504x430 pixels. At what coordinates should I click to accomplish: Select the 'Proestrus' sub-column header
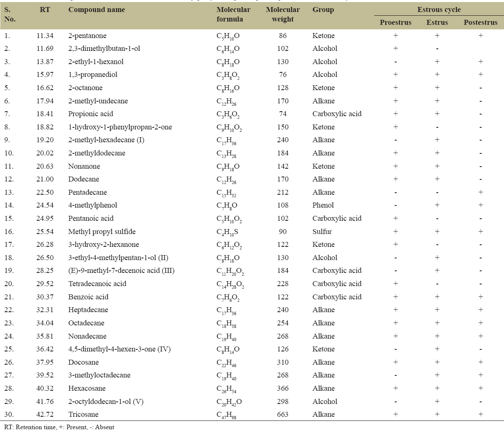click(395, 22)
